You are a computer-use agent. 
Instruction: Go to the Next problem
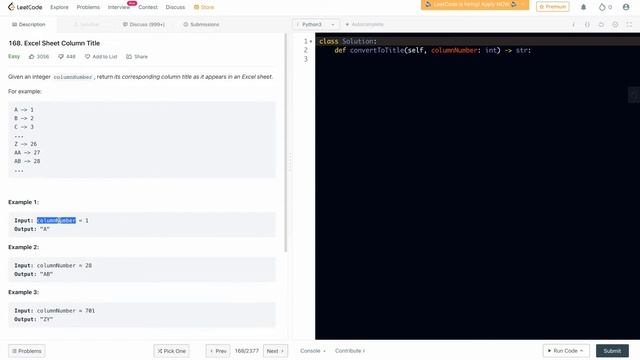pos(276,351)
